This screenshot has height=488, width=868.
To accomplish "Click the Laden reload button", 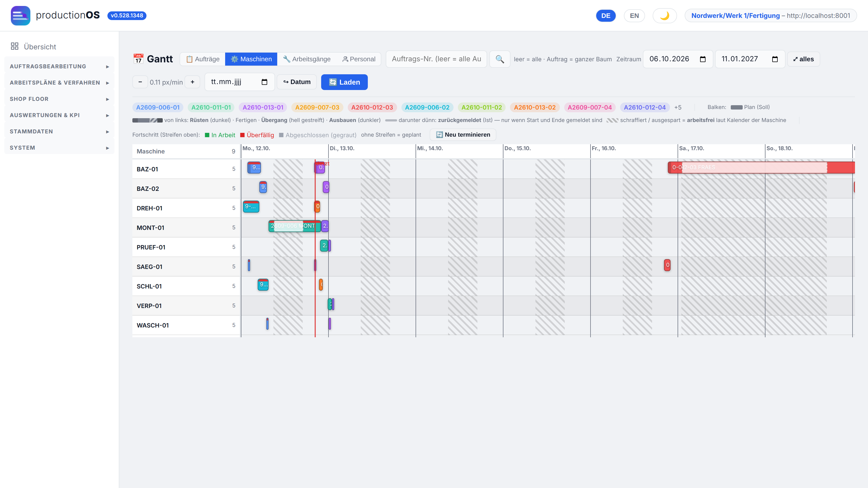I will [x=344, y=82].
